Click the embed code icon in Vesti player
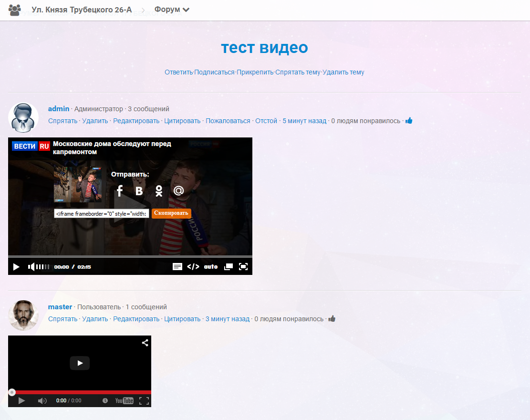Screen dimensions: 530x420 click(x=193, y=267)
